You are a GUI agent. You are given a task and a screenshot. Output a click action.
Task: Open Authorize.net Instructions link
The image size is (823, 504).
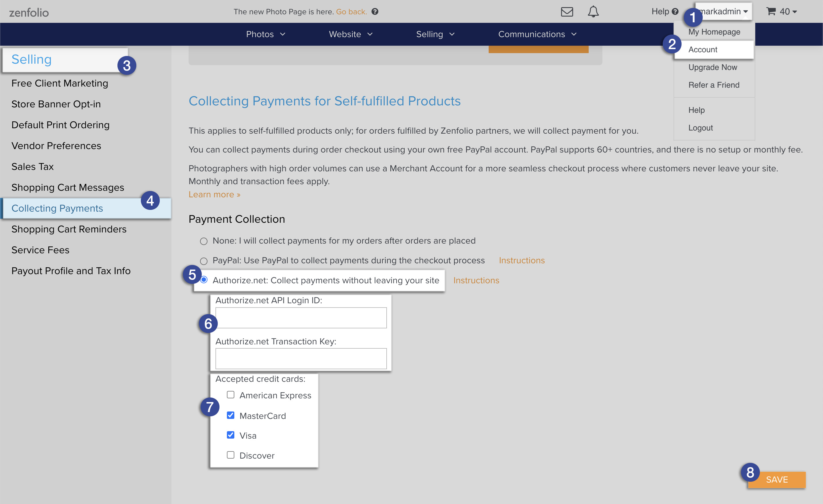pyautogui.click(x=476, y=280)
